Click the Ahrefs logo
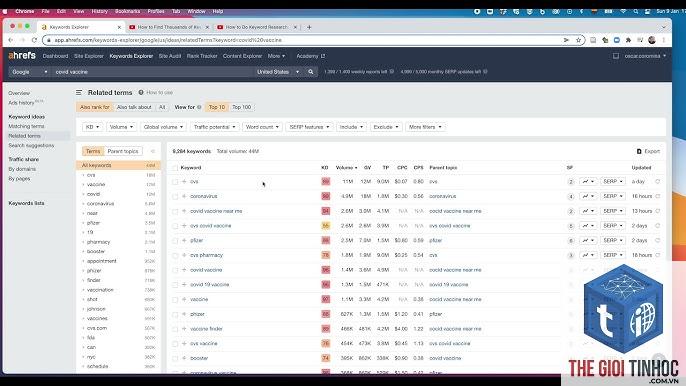This screenshot has height=386, width=686. click(x=22, y=56)
